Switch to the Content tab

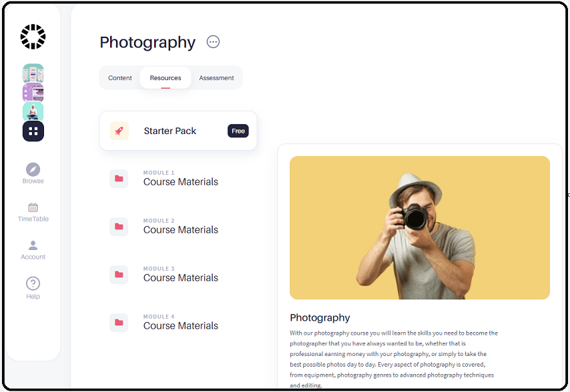(120, 78)
